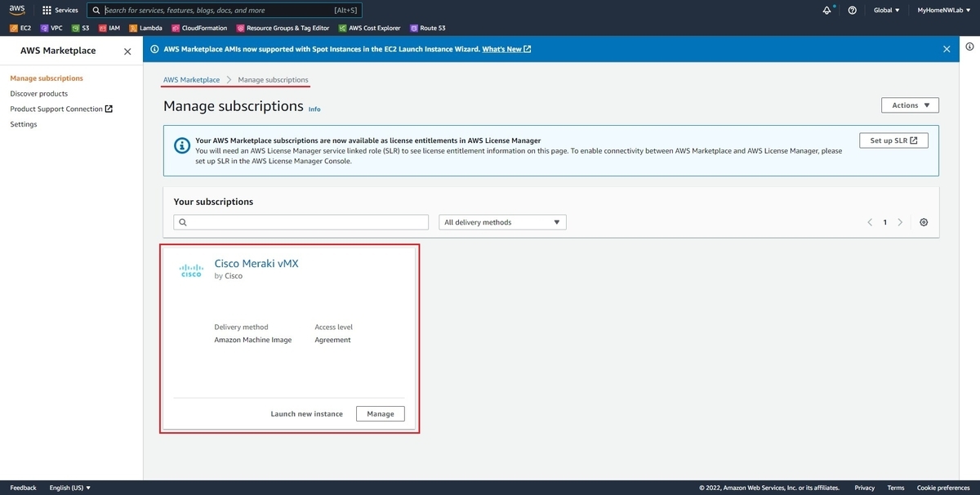The height and width of the screenshot is (495, 980).
Task: Open IAM bookmark shortcut
Action: point(109,28)
